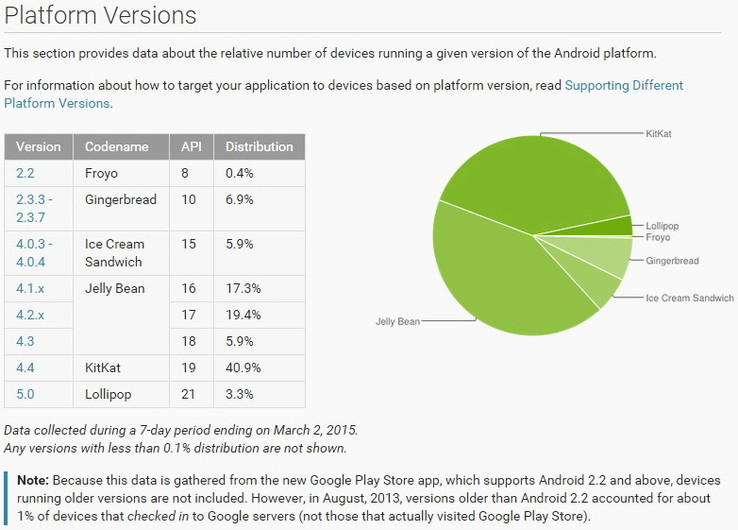Click the Jelly Bean pie slice

tap(500, 280)
